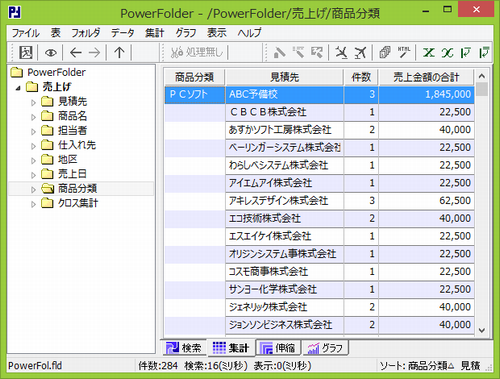Viewport: 500px width, 379px height.
Task: Open the グラフ menu
Action: click(186, 33)
